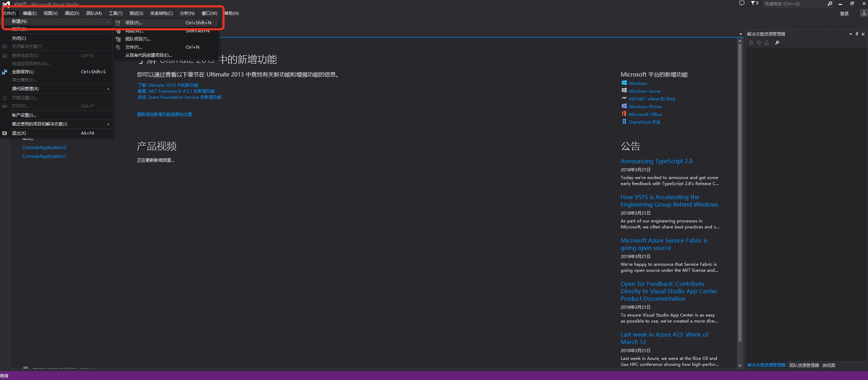Image resolution: width=868 pixels, height=380 pixels.
Task: Open recent project ConsoleApplication2
Action: (44, 147)
